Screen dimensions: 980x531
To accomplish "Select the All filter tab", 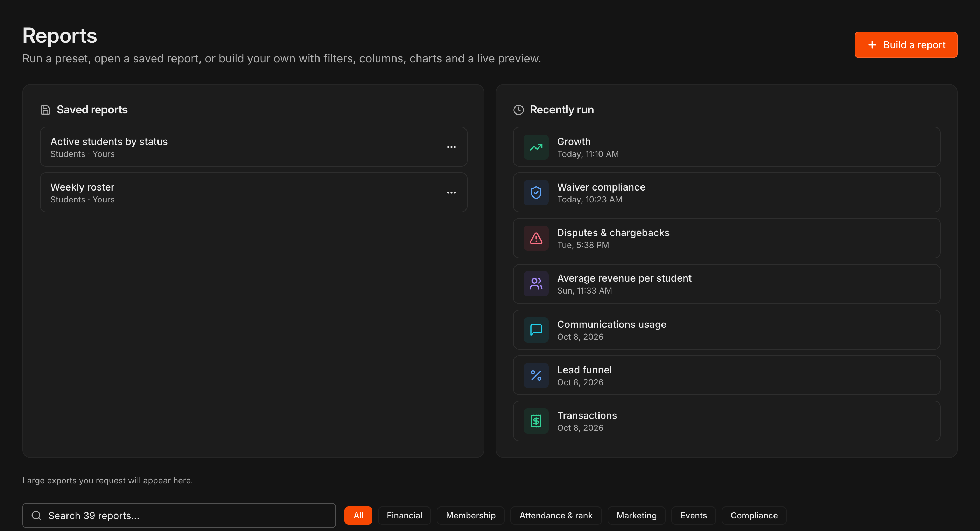I will [358, 515].
